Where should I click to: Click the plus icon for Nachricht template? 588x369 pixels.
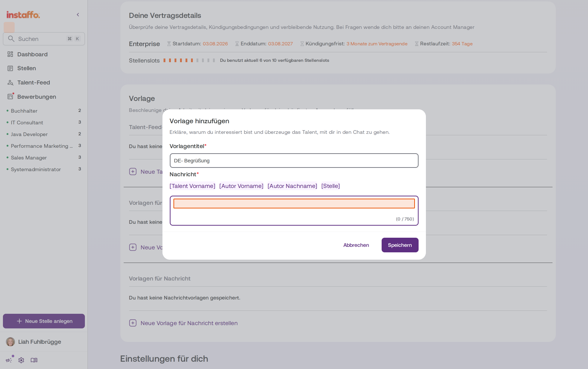coord(133,323)
